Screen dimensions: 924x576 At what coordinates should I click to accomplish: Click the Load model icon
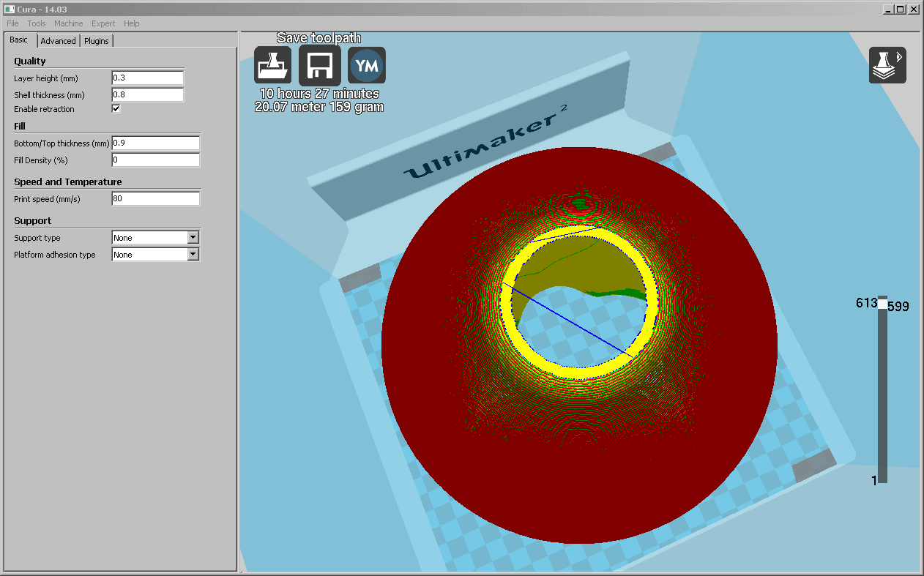point(272,66)
